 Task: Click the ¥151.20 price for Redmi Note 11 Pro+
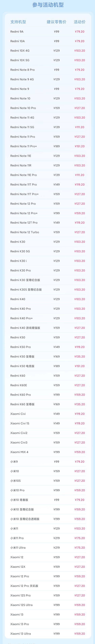[79, 146]
